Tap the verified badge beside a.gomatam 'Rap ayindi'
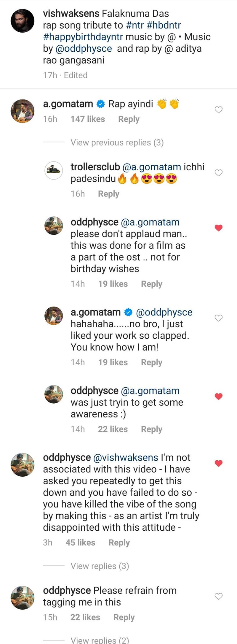The height and width of the screenshot is (644, 237). coord(101,104)
